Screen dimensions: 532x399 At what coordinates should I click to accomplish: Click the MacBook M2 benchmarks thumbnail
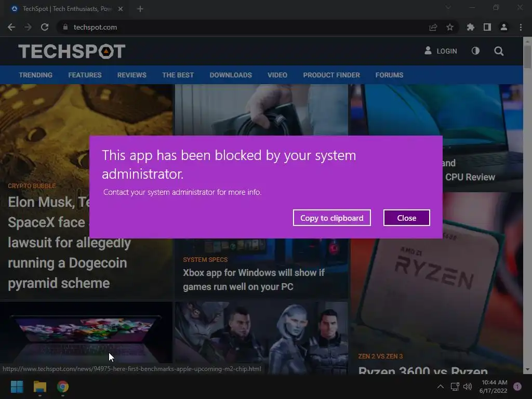coord(86,332)
